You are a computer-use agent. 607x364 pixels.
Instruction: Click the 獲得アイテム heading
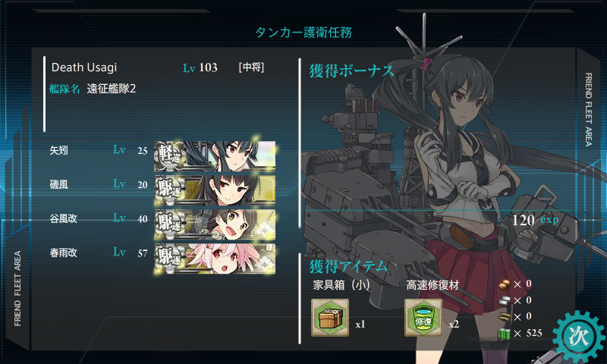pyautogui.click(x=348, y=266)
